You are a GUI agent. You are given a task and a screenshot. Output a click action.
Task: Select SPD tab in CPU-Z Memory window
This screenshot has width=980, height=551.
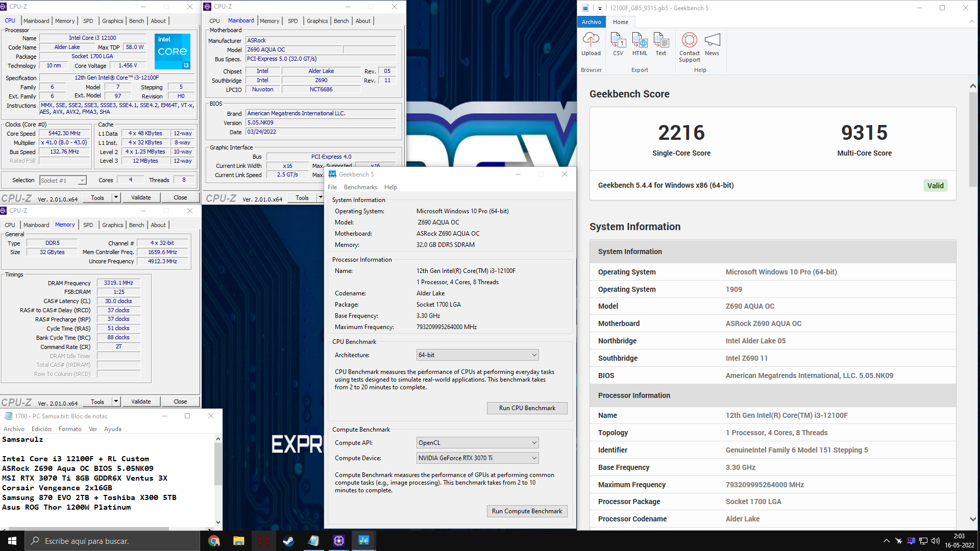click(x=88, y=225)
